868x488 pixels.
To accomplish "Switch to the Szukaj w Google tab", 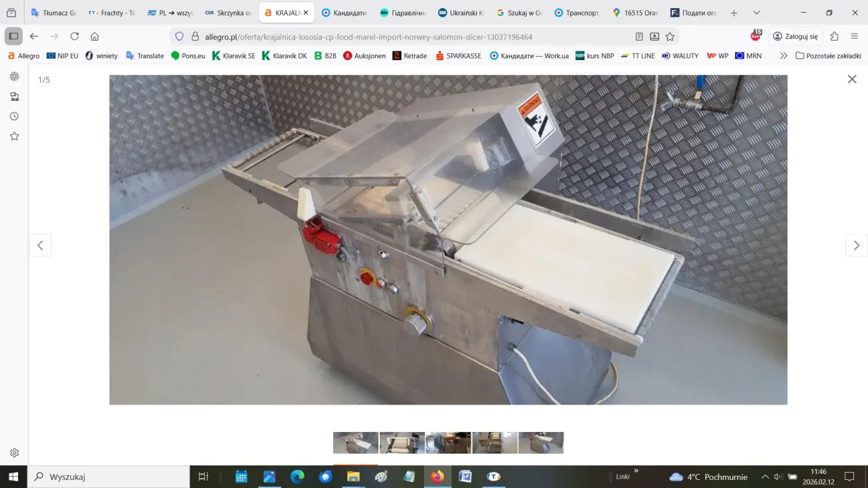I will click(x=519, y=13).
